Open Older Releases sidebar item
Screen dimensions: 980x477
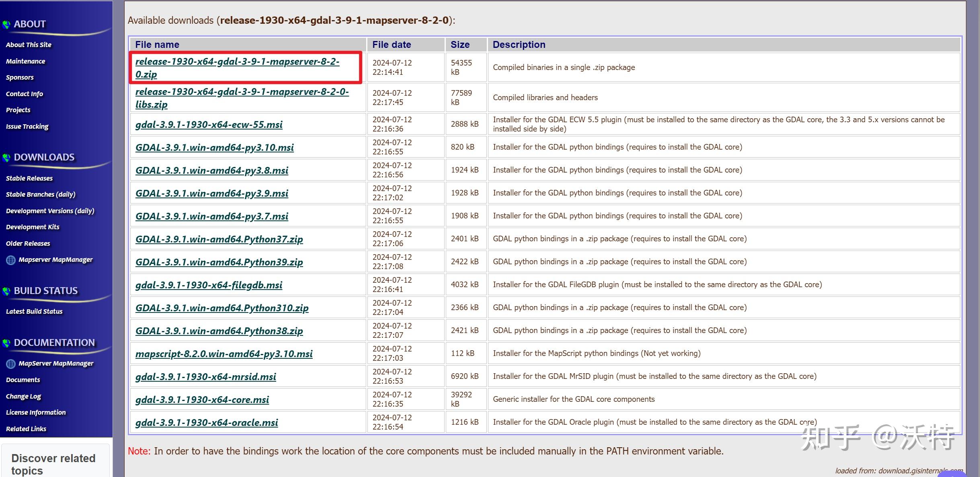[x=28, y=243]
